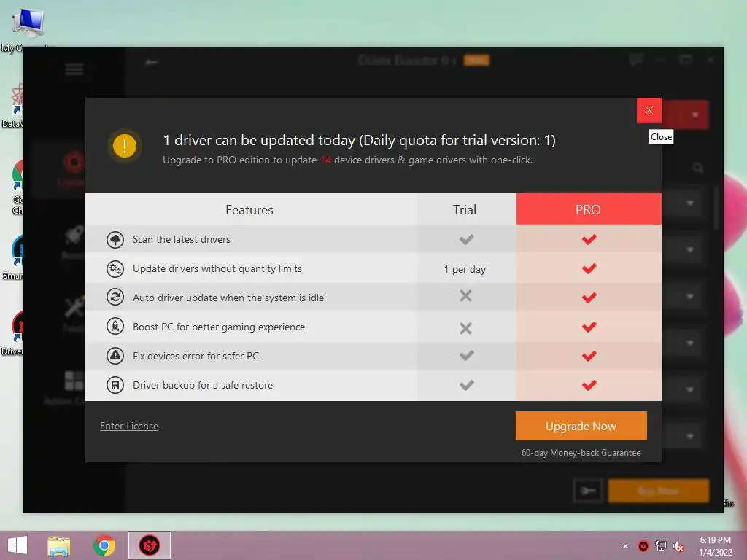Expand dropdown arrow beside red button behind dialog
This screenshot has width=747, height=560.
point(695,114)
